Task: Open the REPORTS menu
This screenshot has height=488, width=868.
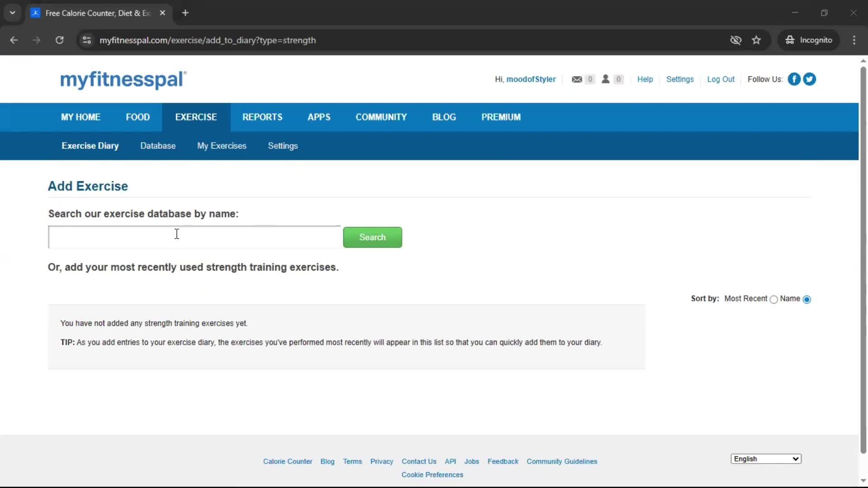Action: 262,117
